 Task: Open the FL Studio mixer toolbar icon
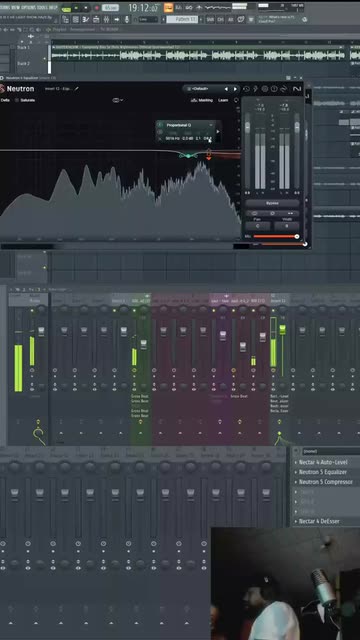(106, 20)
